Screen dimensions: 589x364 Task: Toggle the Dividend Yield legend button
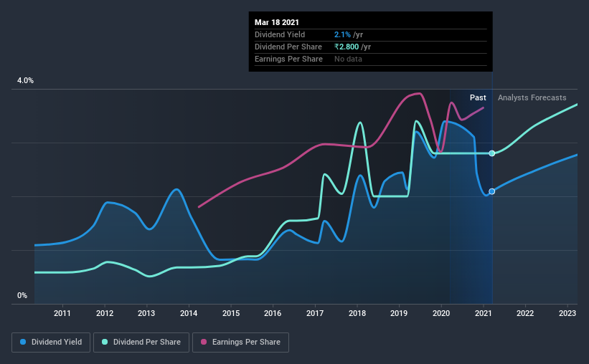[x=51, y=343]
